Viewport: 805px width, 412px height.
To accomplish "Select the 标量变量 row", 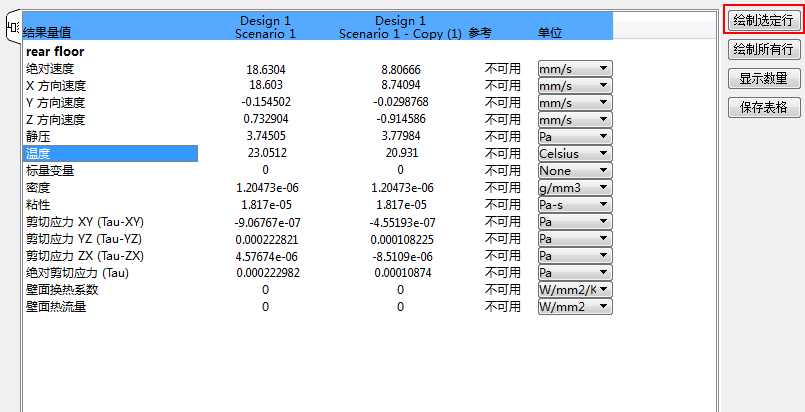I will point(50,171).
